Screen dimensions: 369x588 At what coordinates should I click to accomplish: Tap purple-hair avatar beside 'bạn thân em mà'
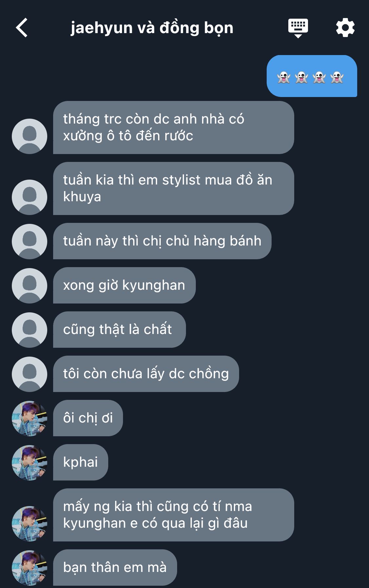coord(30,568)
